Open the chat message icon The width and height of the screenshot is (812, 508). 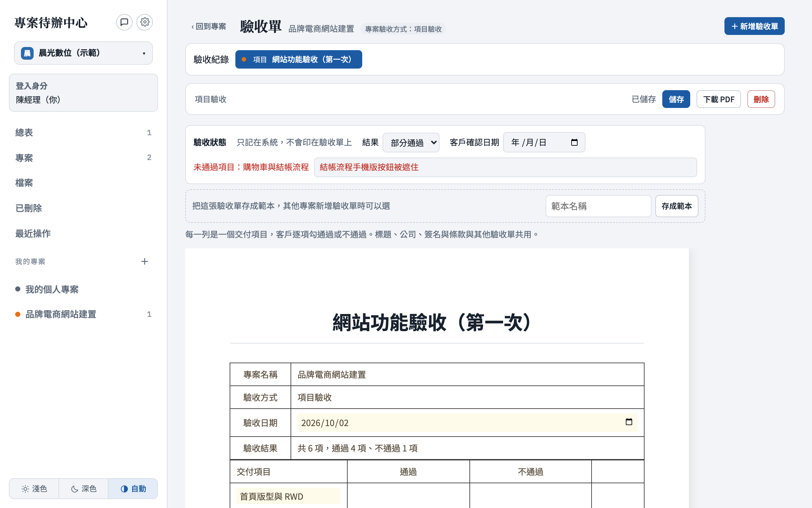[124, 22]
